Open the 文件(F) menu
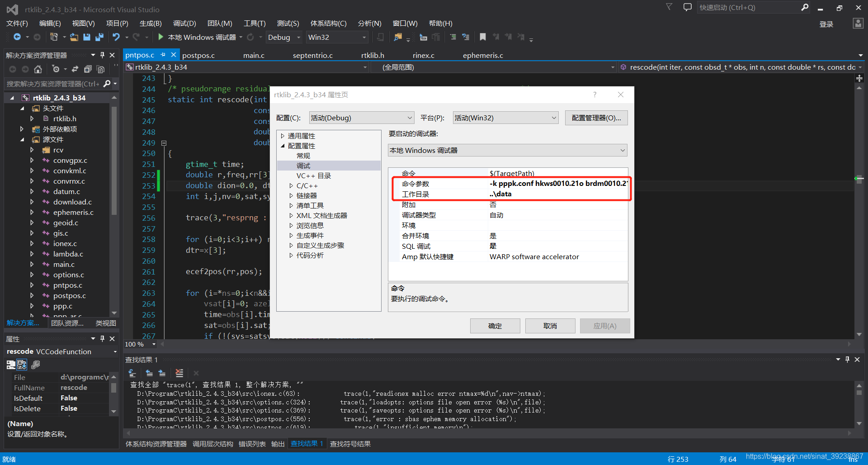 [x=17, y=24]
